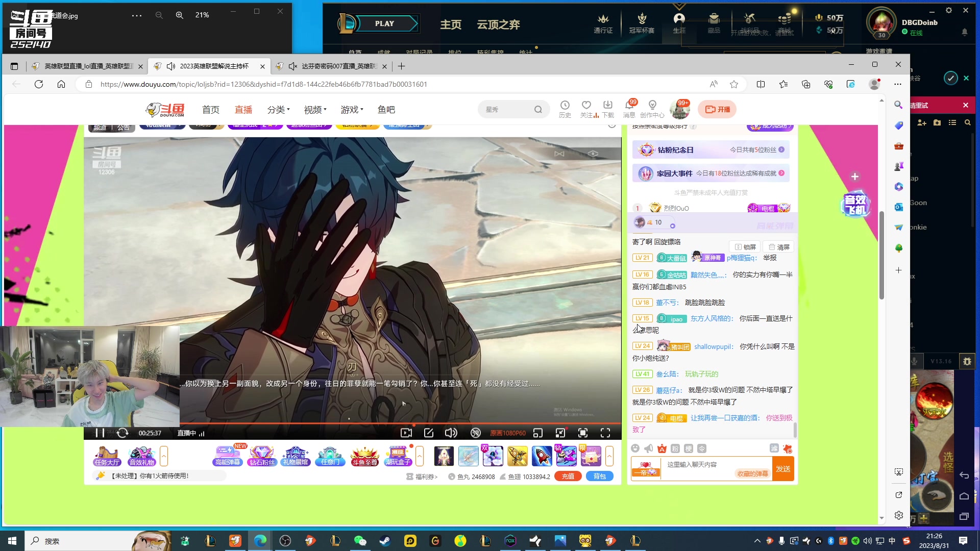Image resolution: width=980 pixels, height=551 pixels.
Task: Open the 音效飞机 floating badge
Action: [x=855, y=205]
